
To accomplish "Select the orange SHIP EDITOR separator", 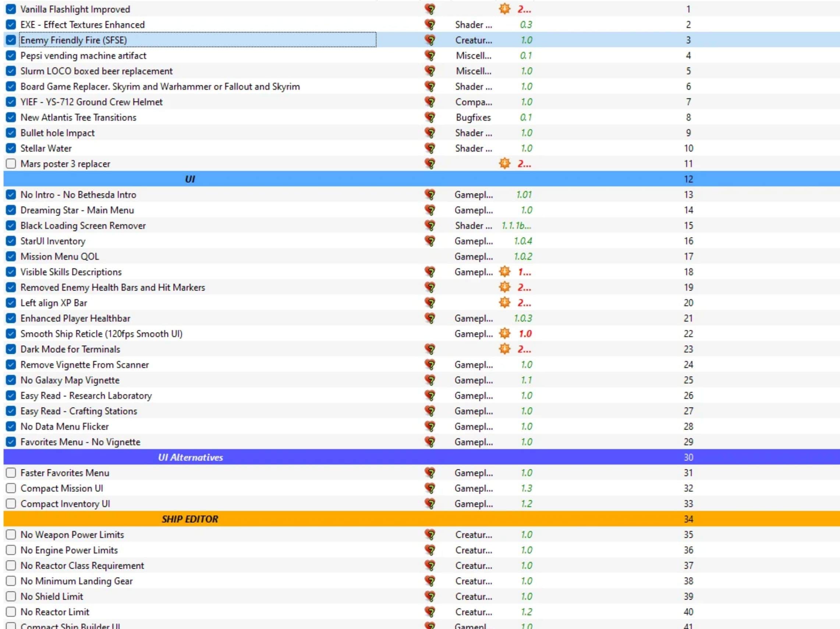I will pos(190,519).
